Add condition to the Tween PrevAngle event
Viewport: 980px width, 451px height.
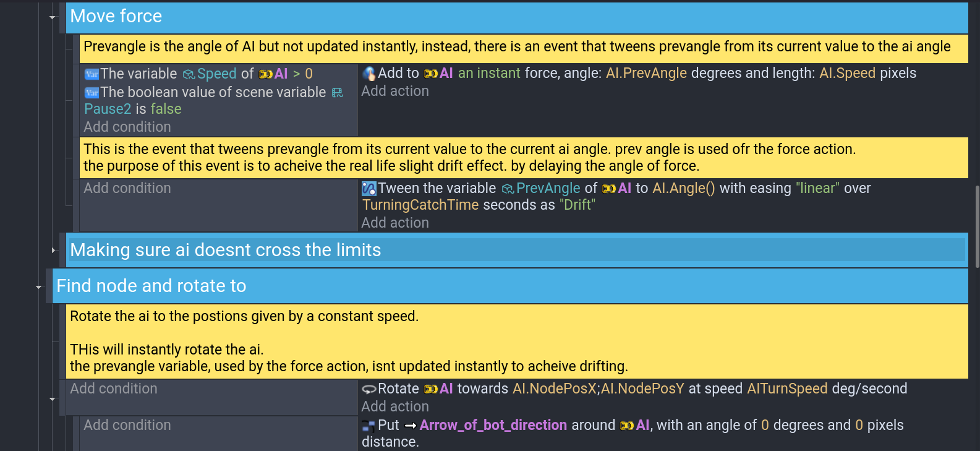click(x=127, y=188)
